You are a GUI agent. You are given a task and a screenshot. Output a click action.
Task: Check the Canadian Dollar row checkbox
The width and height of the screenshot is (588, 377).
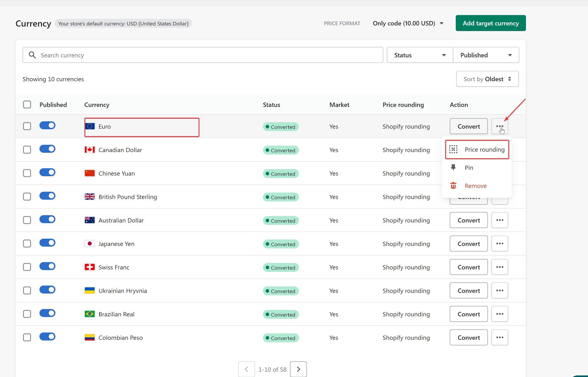click(27, 150)
